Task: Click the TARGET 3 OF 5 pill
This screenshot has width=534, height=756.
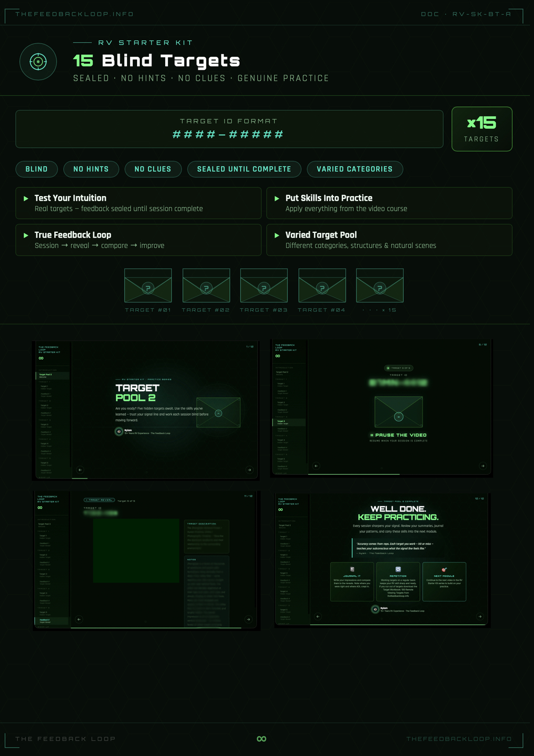Action: [x=399, y=368]
